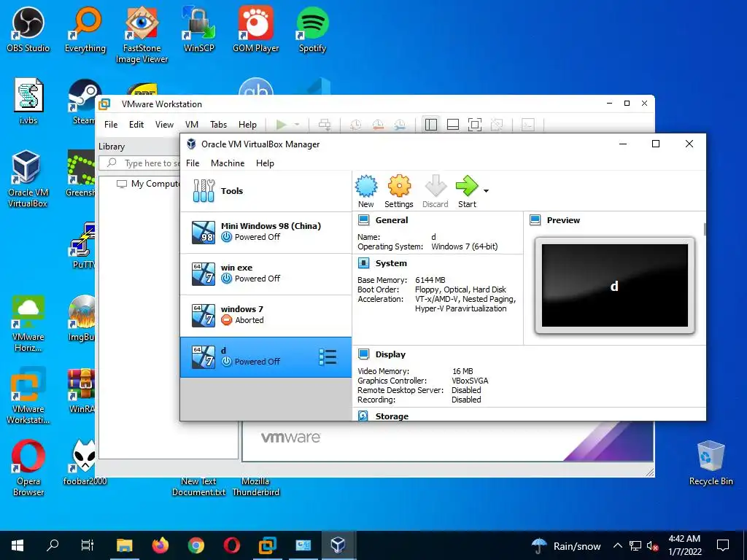Open VMware Workstation View menu
This screenshot has height=560, width=747.
(164, 124)
